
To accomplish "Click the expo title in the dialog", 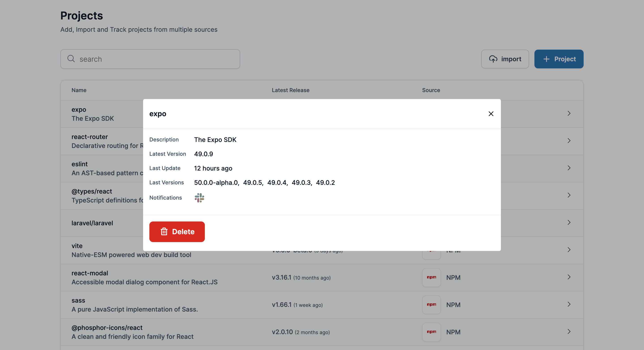I will [158, 114].
